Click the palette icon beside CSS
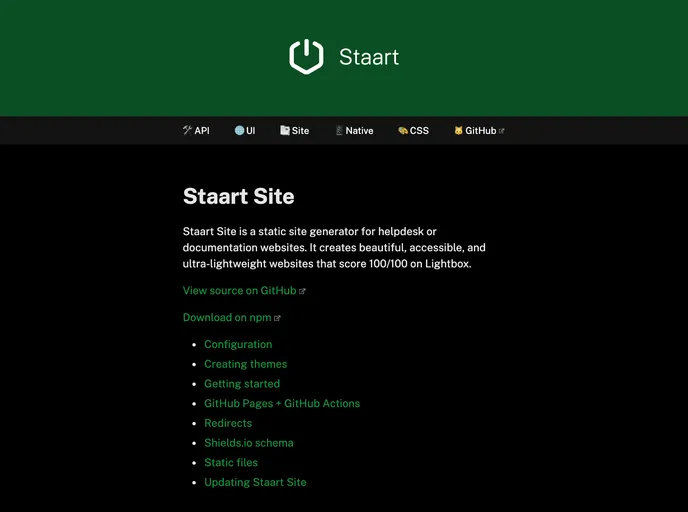This screenshot has height=512, width=688. pos(403,130)
